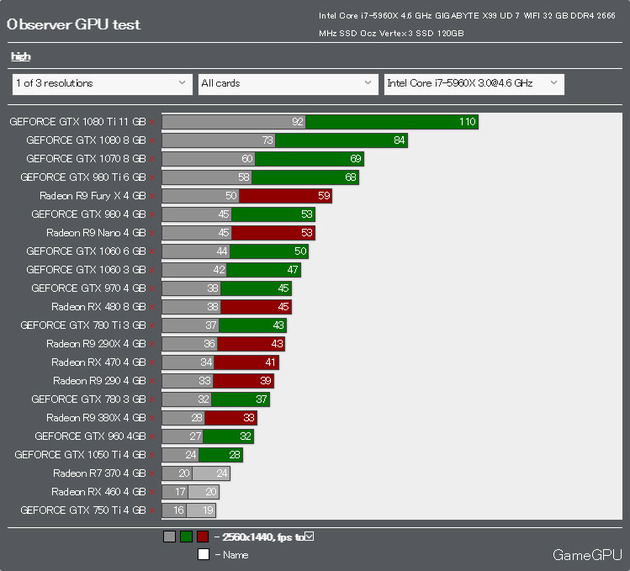Viewport: 630px width, 571px height.
Task: Click the green legend color swatch
Action: [186, 537]
